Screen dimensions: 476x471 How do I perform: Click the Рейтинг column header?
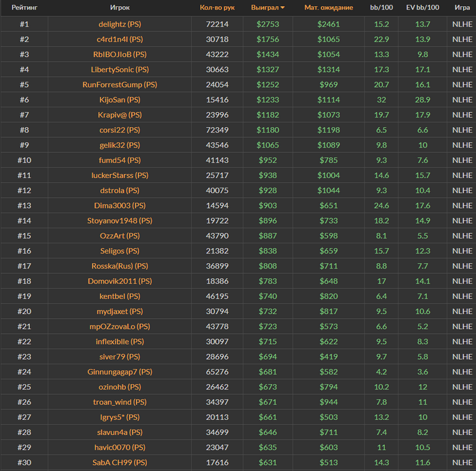24,7
